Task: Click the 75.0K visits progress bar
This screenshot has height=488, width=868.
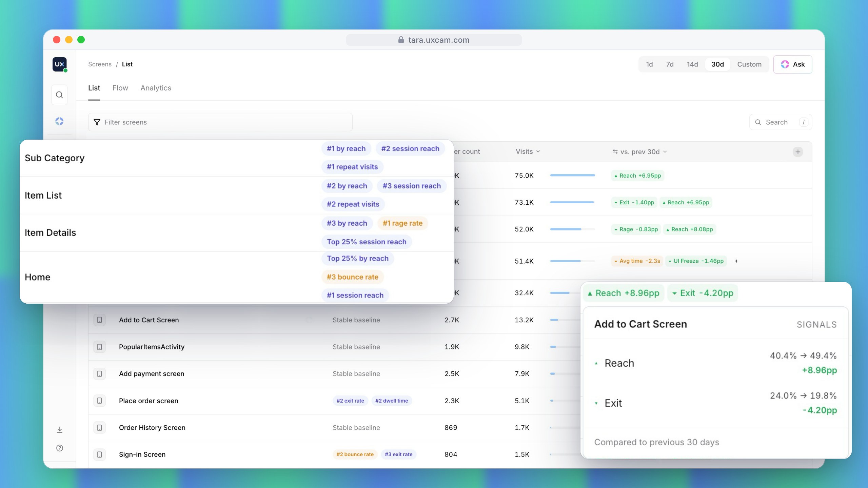Action: coord(572,176)
